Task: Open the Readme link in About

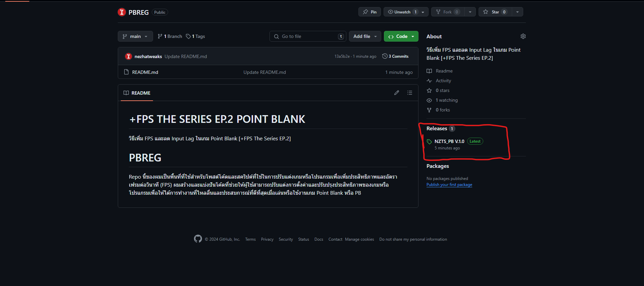Action: [x=440, y=71]
